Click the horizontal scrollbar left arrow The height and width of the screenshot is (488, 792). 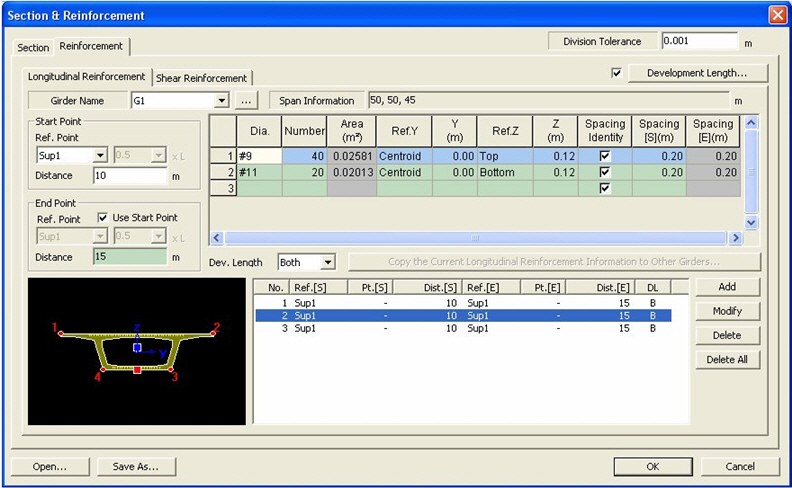[216, 238]
